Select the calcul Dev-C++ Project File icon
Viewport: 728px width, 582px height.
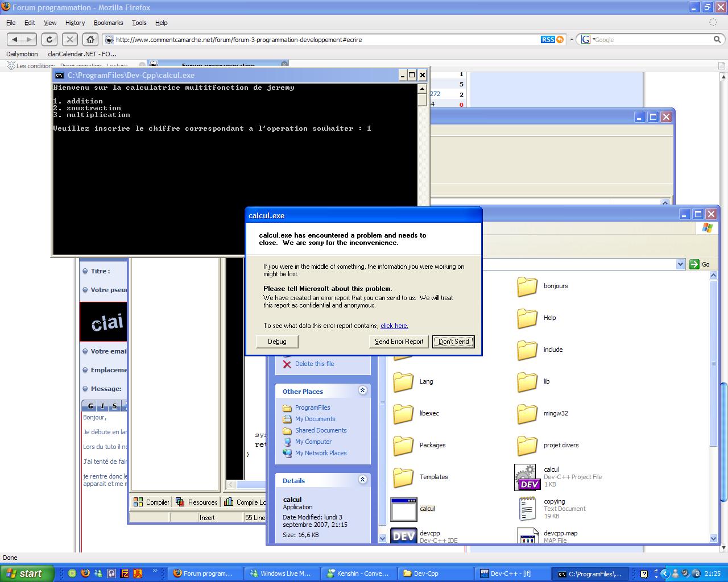click(x=525, y=477)
